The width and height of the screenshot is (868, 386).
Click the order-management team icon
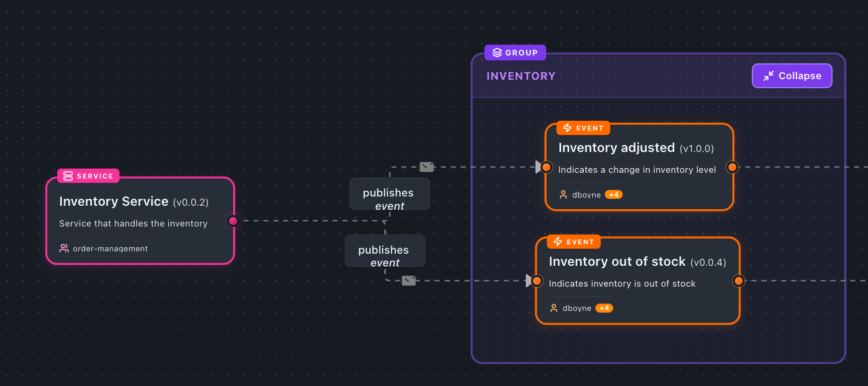[x=64, y=248]
